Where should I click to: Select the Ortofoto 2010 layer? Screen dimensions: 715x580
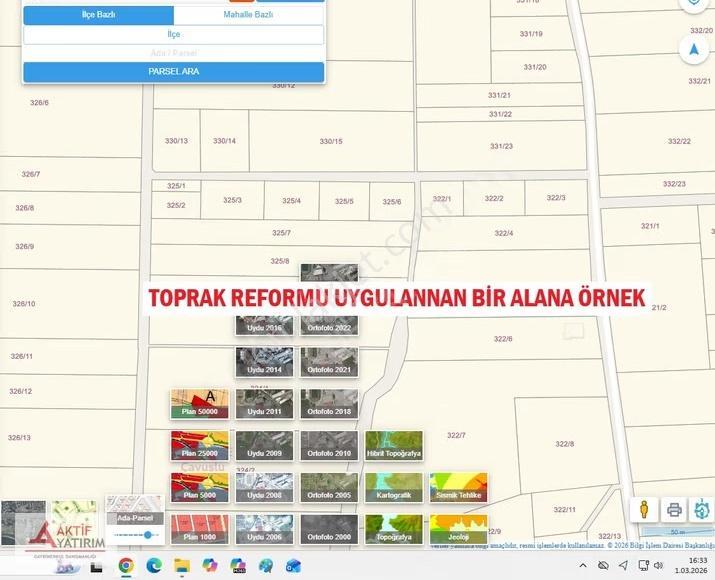(x=329, y=446)
